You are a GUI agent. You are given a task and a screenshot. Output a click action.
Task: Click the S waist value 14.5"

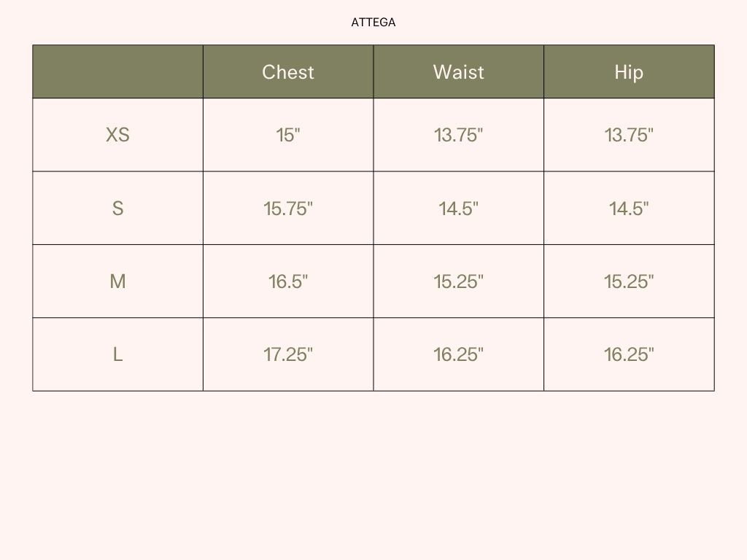[458, 209]
